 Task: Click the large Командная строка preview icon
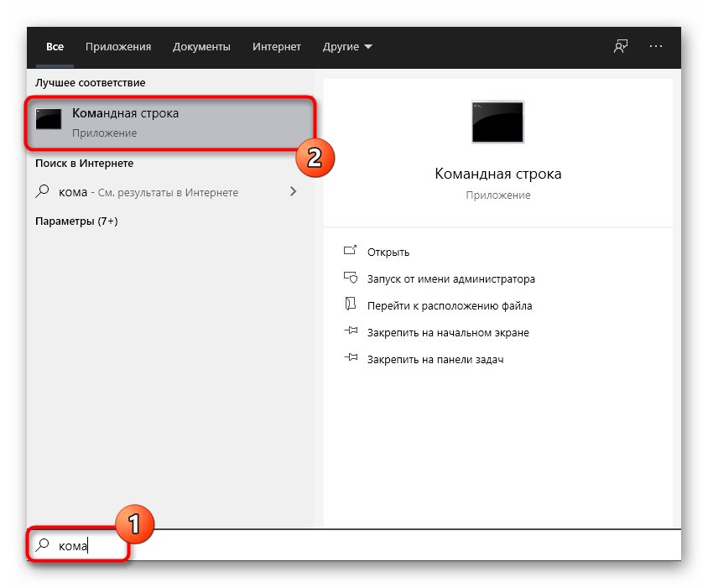(x=497, y=122)
